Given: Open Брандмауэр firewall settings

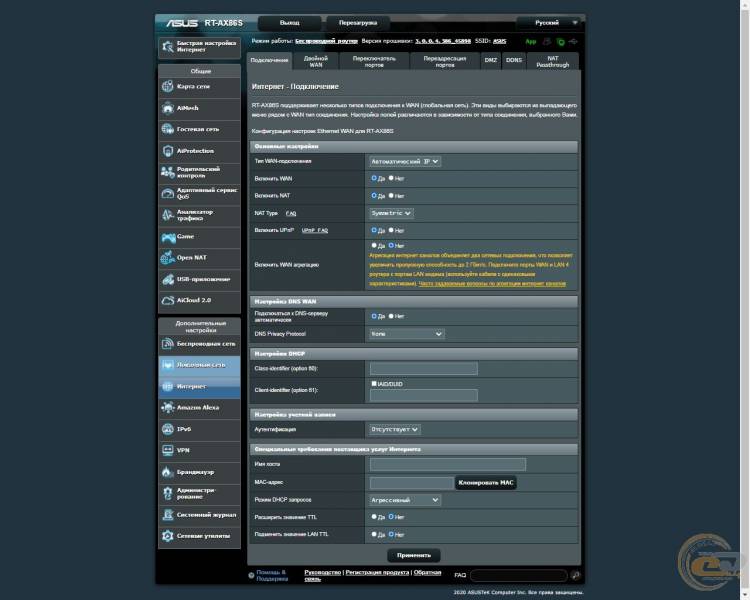Looking at the screenshot, I should tap(199, 472).
